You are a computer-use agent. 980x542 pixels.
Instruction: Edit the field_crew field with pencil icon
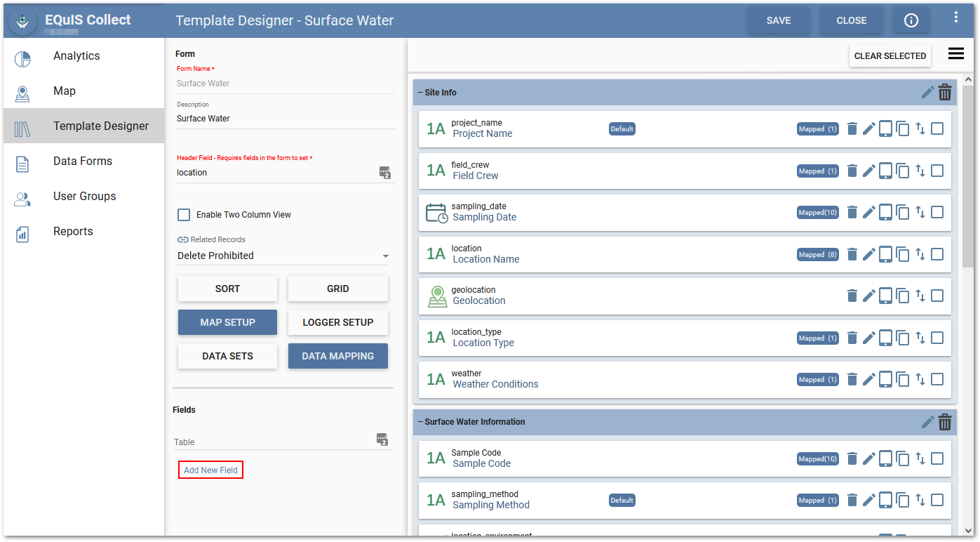click(869, 171)
